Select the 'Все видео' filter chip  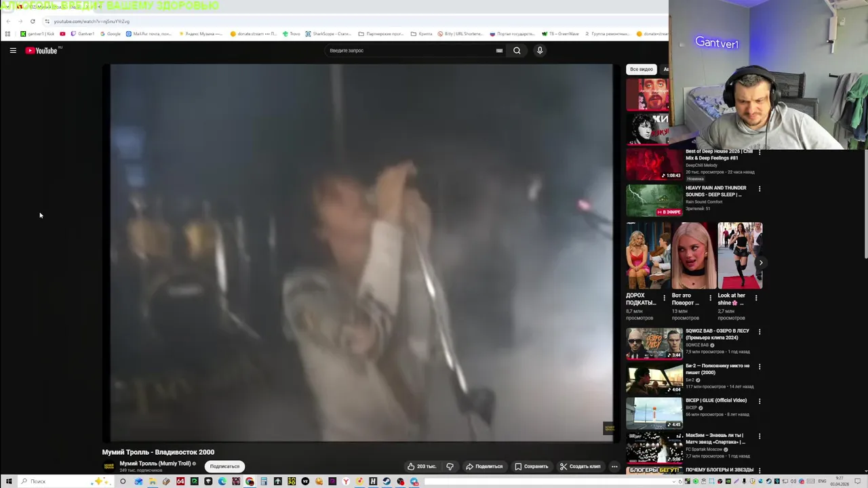coord(641,69)
